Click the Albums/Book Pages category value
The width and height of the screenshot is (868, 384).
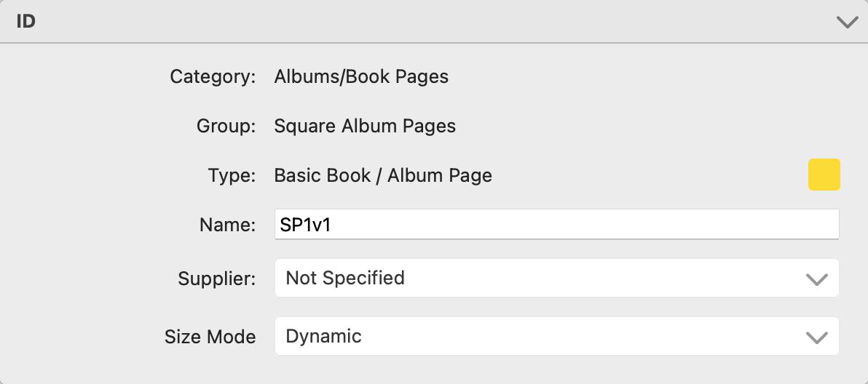tap(361, 76)
